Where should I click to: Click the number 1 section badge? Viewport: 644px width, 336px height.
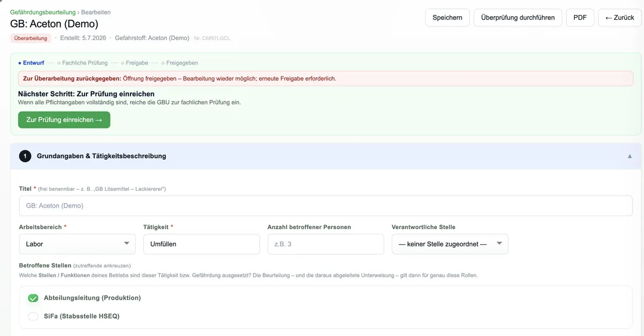pos(25,156)
